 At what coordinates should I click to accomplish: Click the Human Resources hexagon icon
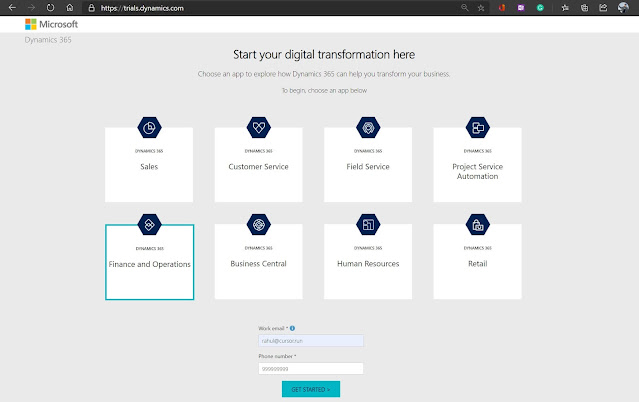tap(368, 225)
